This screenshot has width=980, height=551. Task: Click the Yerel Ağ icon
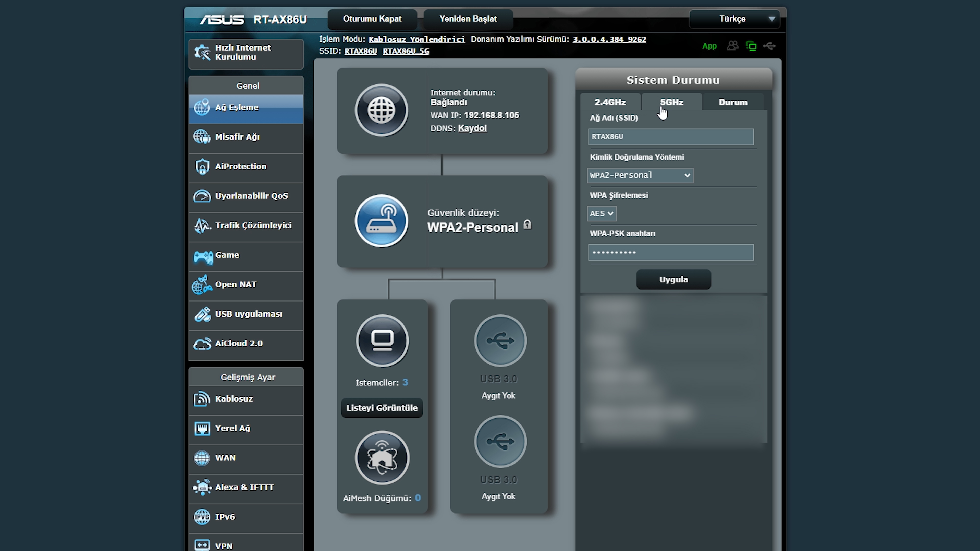tap(202, 429)
